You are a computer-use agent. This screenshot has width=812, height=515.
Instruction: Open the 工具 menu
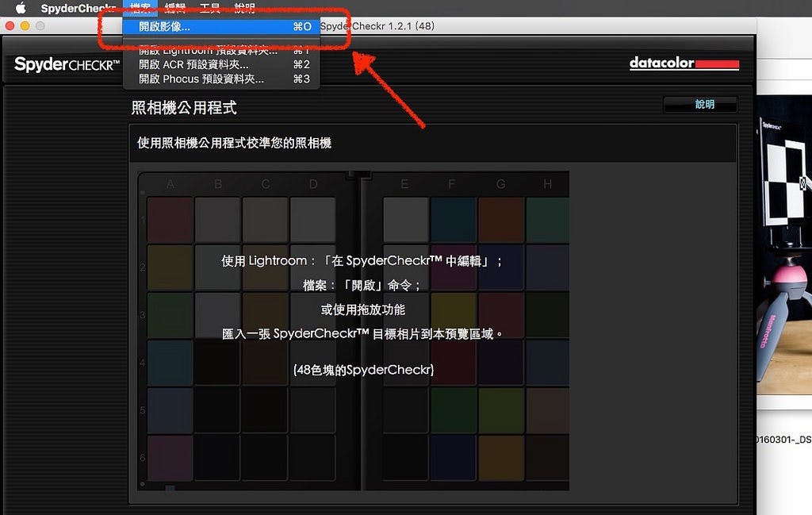click(x=209, y=8)
